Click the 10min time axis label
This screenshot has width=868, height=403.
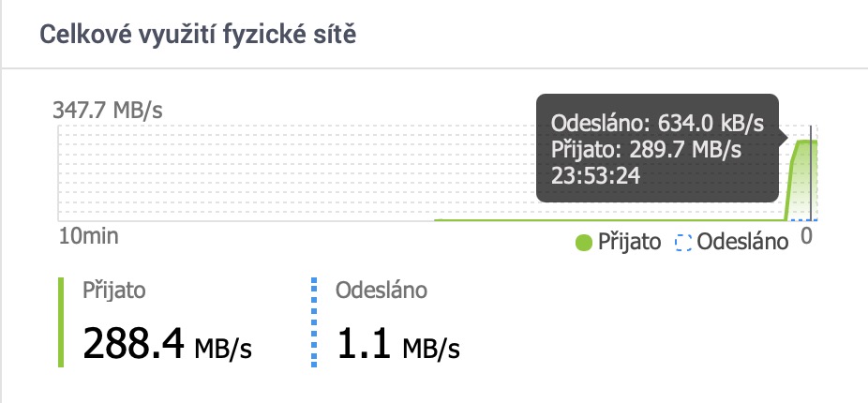click(88, 234)
